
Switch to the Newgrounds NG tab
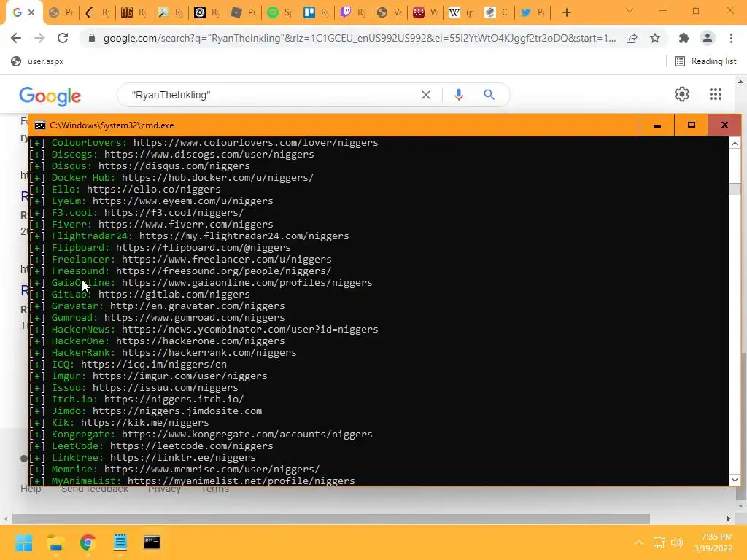(x=134, y=13)
